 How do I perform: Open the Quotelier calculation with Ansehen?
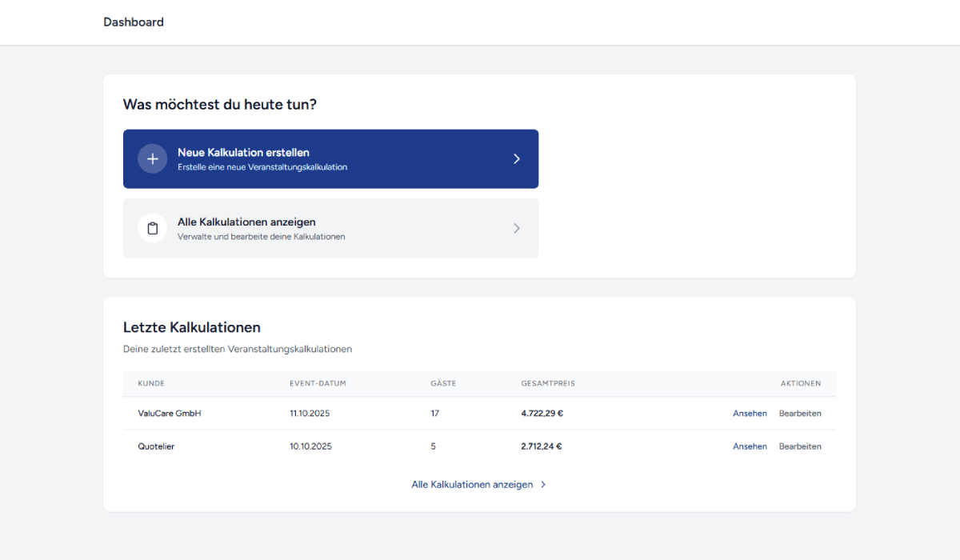pyautogui.click(x=750, y=446)
